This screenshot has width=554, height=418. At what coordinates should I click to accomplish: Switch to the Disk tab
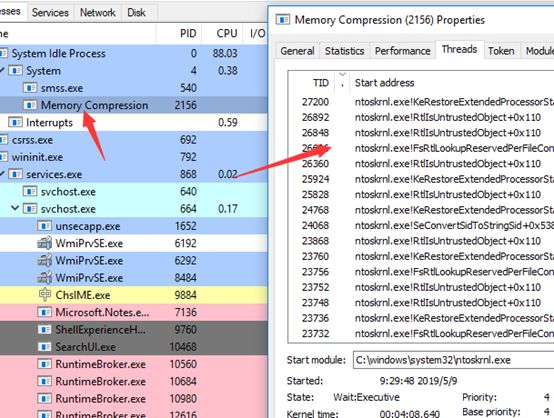click(136, 13)
